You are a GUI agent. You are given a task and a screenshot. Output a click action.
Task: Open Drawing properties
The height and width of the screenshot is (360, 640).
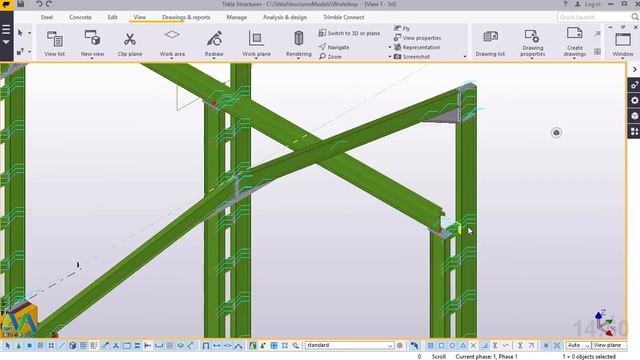(532, 43)
